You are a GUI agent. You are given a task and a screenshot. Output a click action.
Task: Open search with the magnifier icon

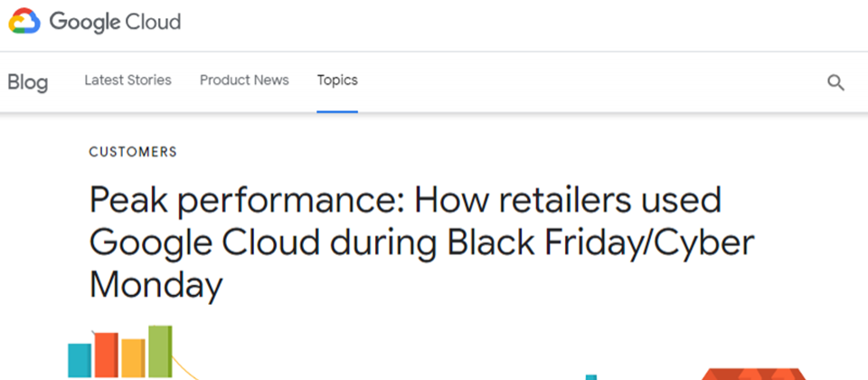pos(835,82)
